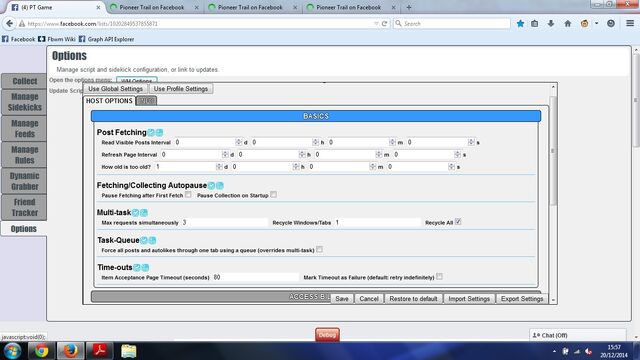Open the Dynamic Grabber sidebar tab
Viewport: 640px width, 360px height.
coord(24,181)
